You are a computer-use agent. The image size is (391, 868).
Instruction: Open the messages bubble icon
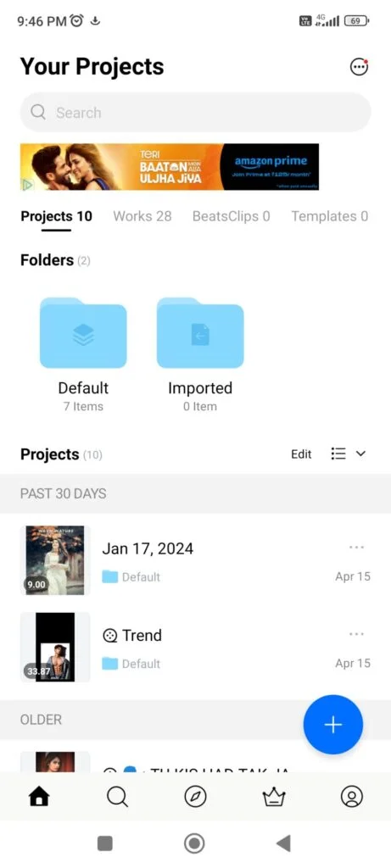[359, 67]
